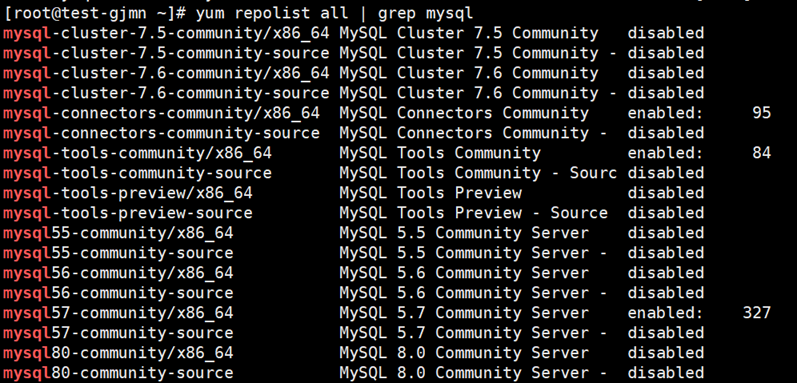
Task: Click the 'enabled:' status of mysql-tools-community
Action: click(665, 153)
